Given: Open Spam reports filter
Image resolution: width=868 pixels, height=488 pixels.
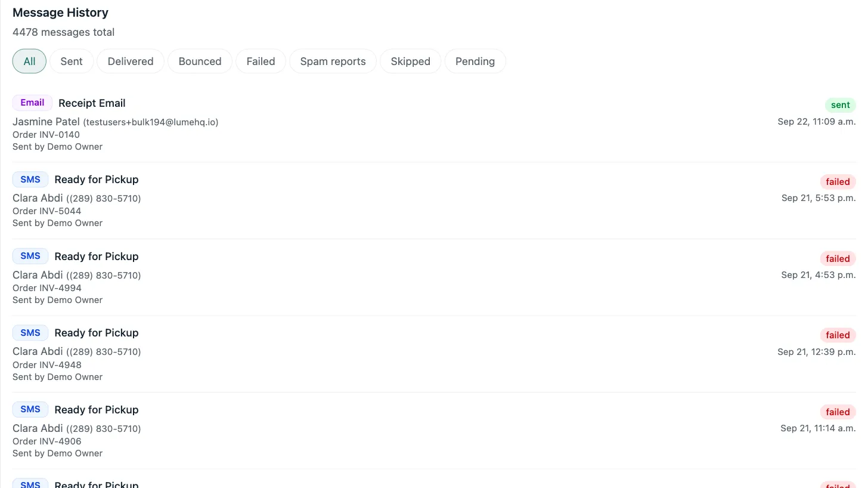Looking at the screenshot, I should (333, 61).
